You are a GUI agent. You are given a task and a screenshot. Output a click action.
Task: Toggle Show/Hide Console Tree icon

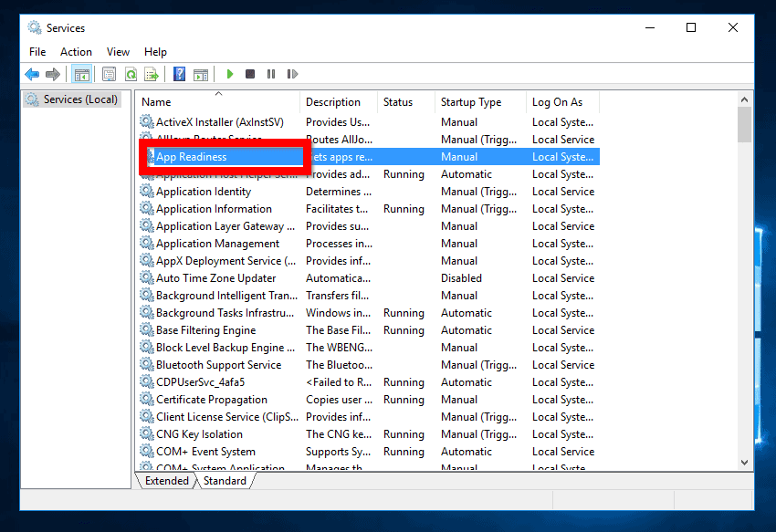81,75
